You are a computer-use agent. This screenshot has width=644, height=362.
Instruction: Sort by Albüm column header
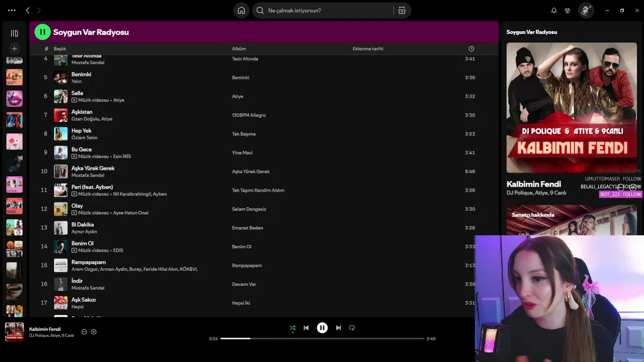pyautogui.click(x=239, y=49)
